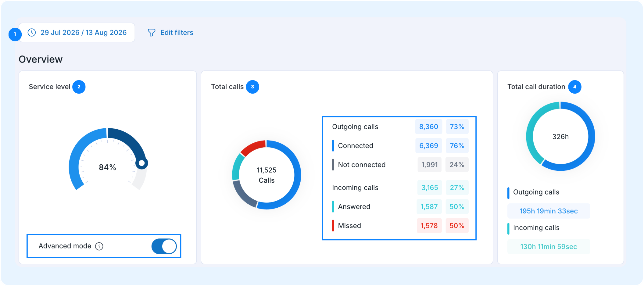
Task: Click the Not connected 1,991 count
Action: click(429, 165)
